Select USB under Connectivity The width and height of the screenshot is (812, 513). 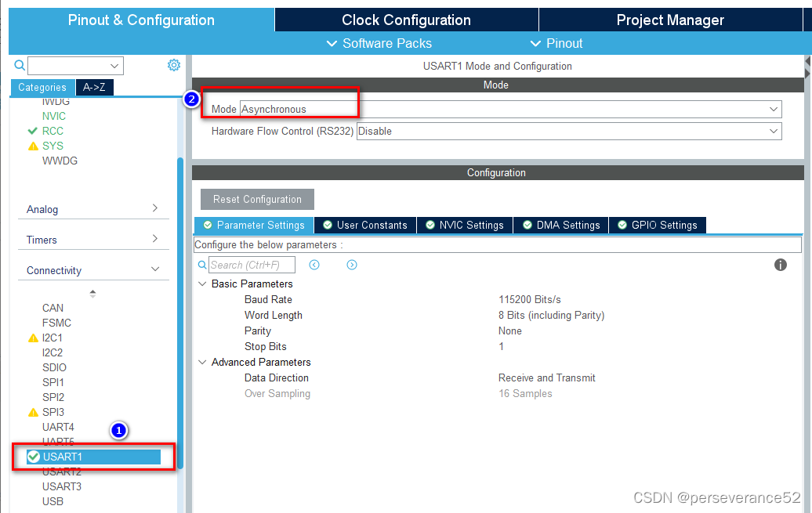[53, 501]
